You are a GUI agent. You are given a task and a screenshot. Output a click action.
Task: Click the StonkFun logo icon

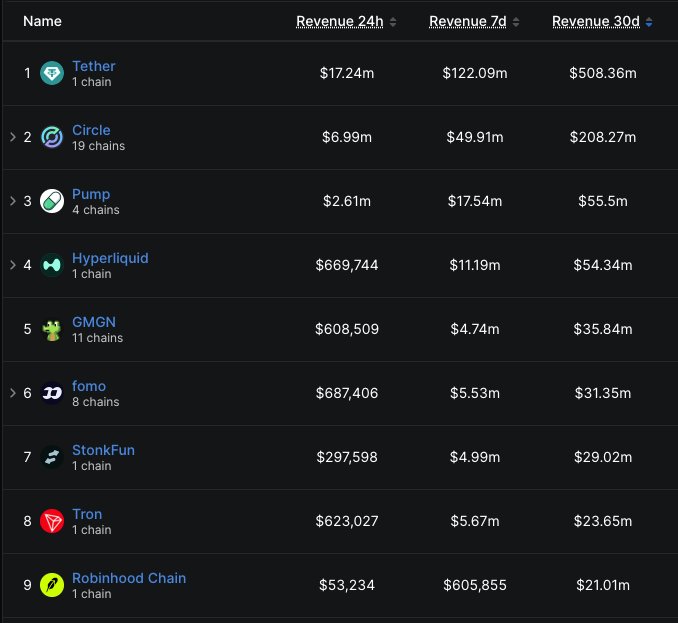[52, 457]
